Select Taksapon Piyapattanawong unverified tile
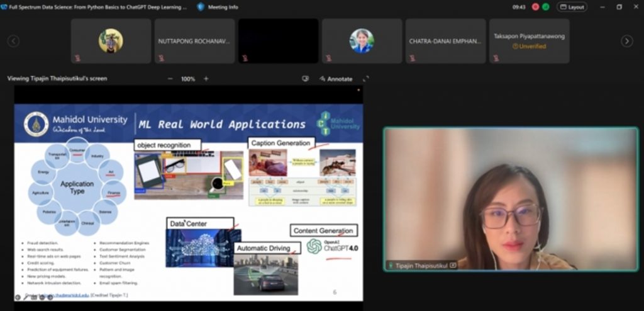The height and width of the screenshot is (311, 644). coord(529,41)
